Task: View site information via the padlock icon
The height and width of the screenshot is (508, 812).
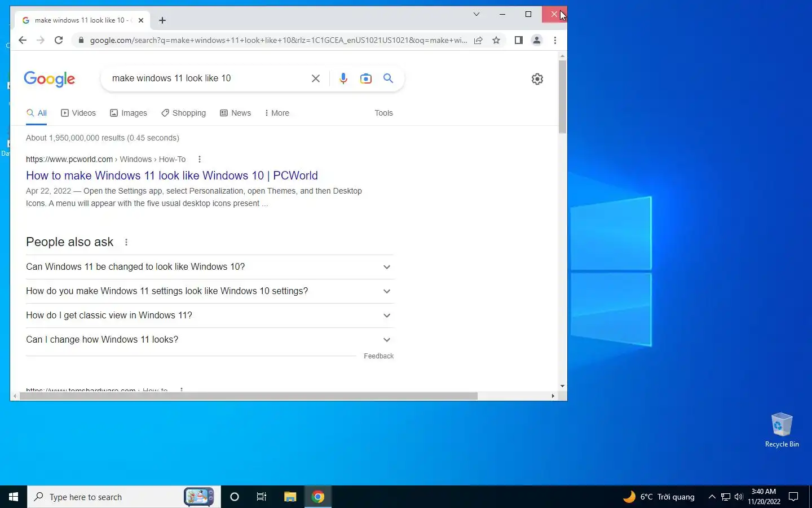Action: 81,40
